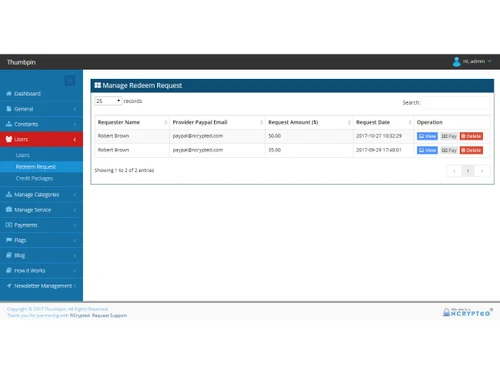Expand the Manage Service chevron
Screen dimensions: 500x375
coord(75,210)
